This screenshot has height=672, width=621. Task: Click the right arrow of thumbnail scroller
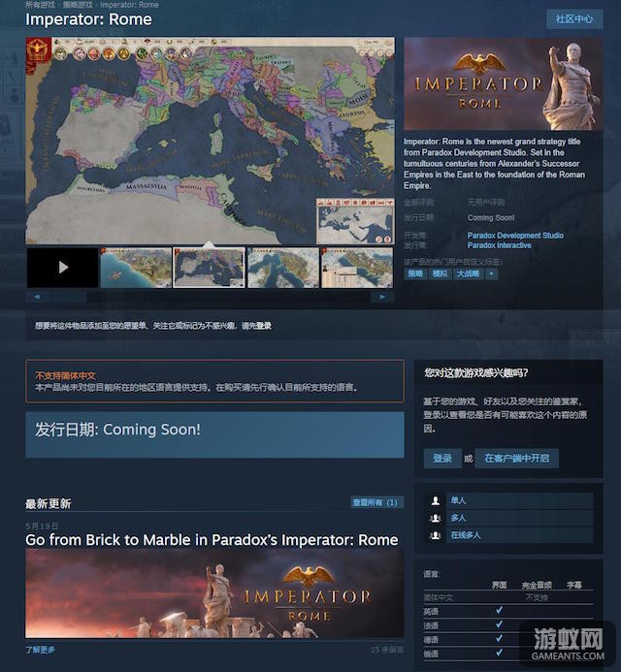click(382, 297)
